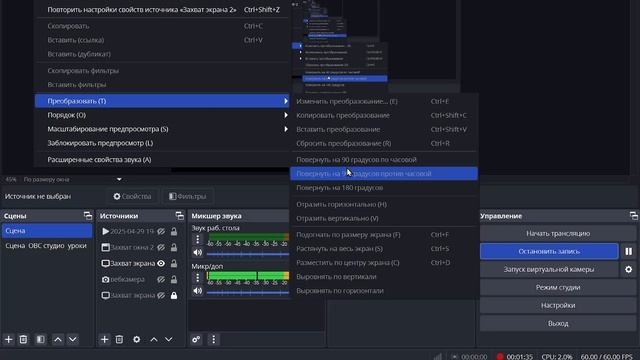Open the mixer's bottom three-dot menu
The width and height of the screenshot is (640, 360).
[213, 340]
